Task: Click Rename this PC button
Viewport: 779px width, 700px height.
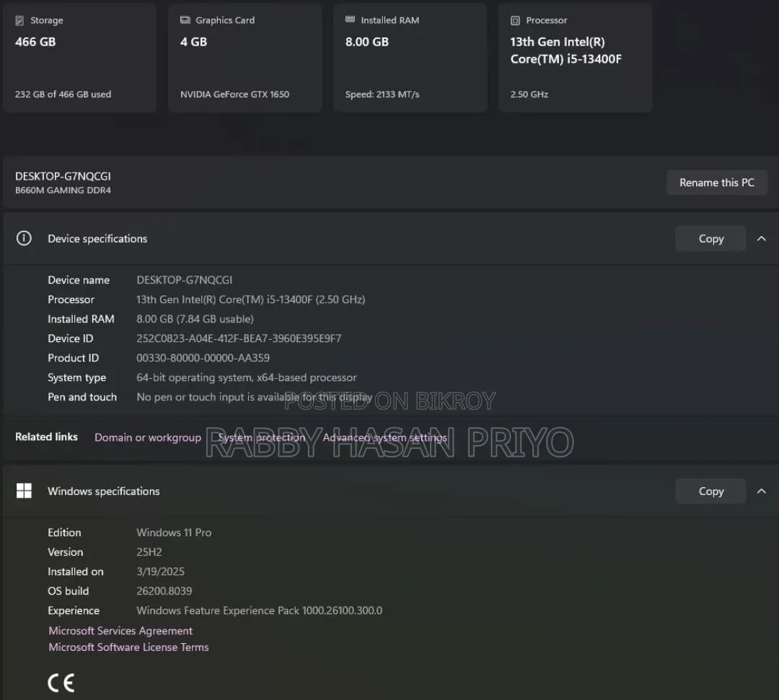Action: coord(716,183)
